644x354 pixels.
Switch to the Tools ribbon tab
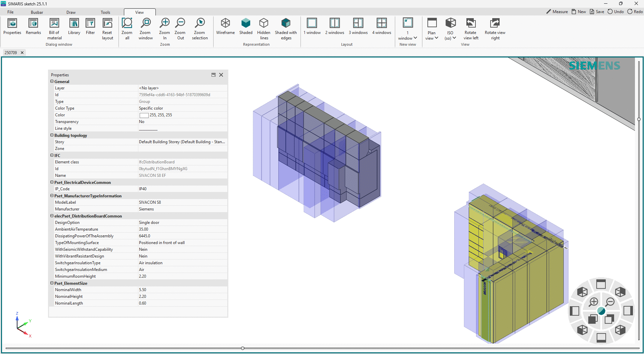[x=105, y=12]
